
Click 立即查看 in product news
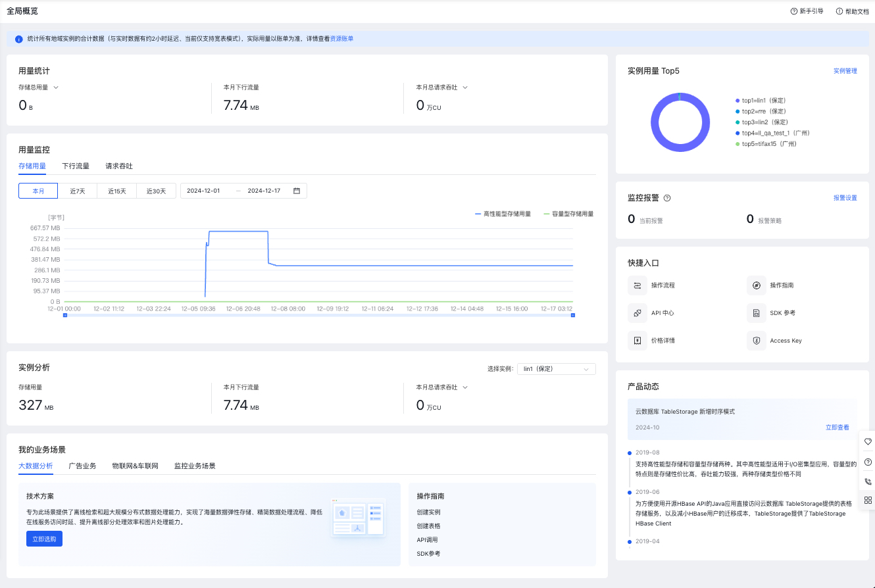coord(838,428)
